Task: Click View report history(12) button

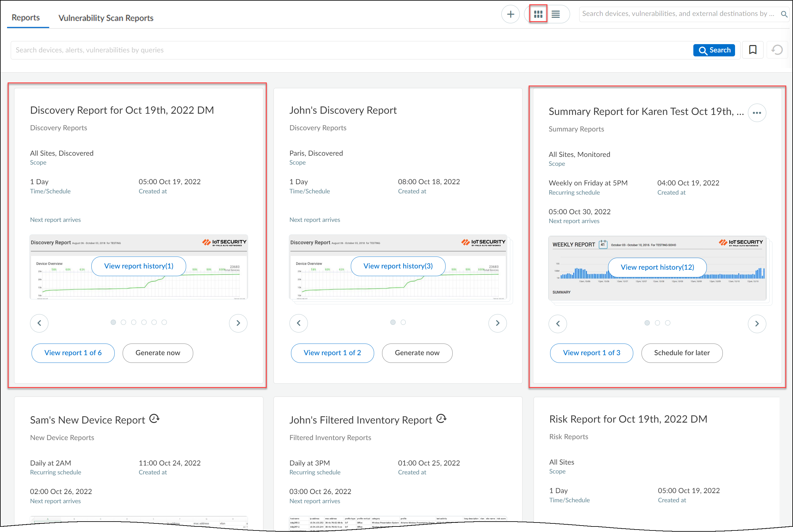Action: point(657,267)
